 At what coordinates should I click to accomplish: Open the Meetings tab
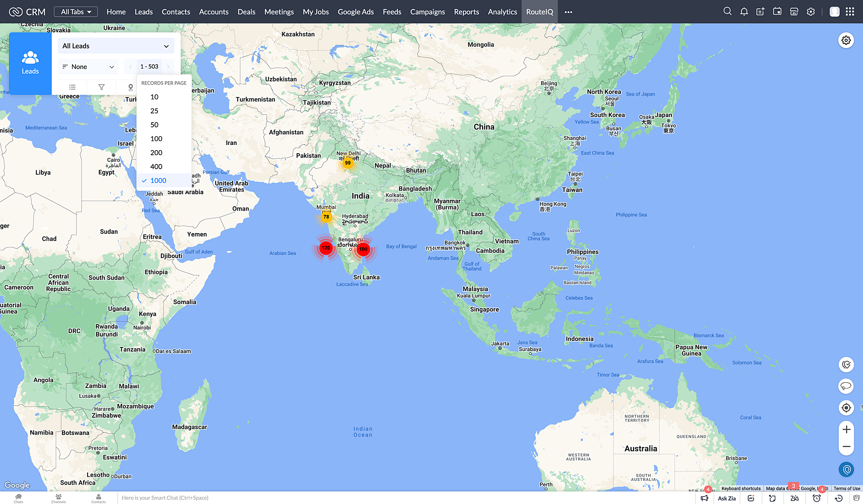[x=279, y=12]
